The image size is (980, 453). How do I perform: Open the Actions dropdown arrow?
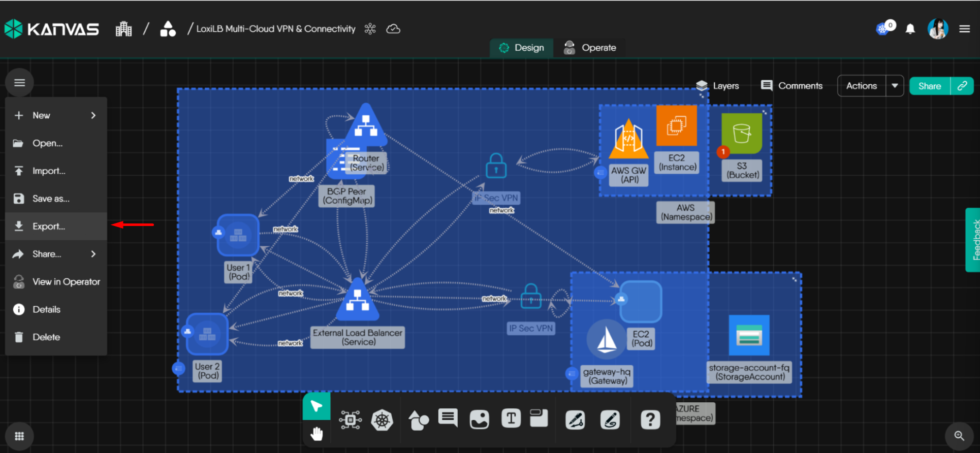click(x=895, y=86)
